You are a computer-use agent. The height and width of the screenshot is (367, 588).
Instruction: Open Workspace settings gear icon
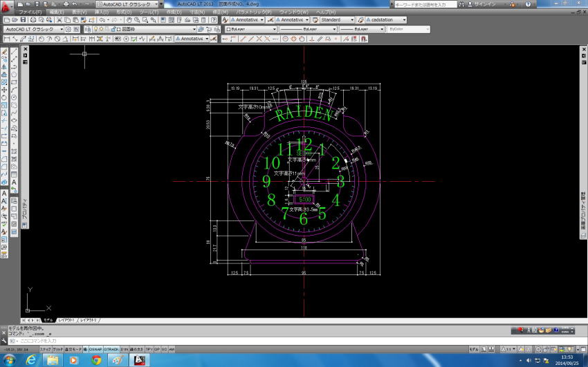tap(68, 29)
